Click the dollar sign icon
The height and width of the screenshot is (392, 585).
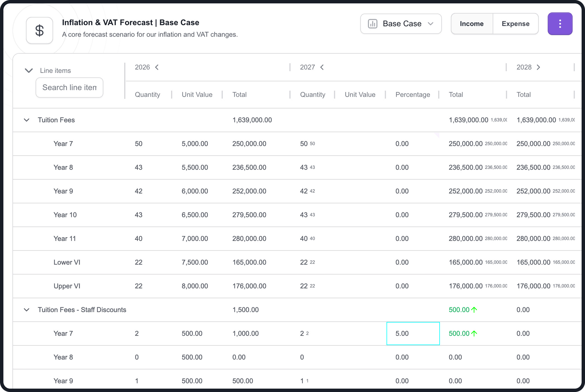pyautogui.click(x=40, y=31)
